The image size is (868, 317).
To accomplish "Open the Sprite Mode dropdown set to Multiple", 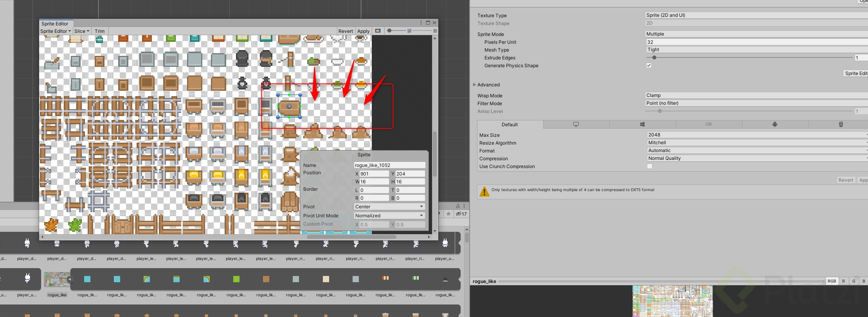I will point(756,34).
